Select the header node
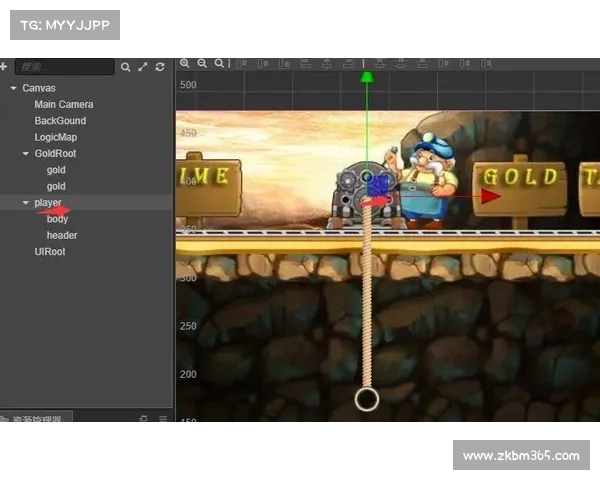This screenshot has height=480, width=600. tap(62, 235)
